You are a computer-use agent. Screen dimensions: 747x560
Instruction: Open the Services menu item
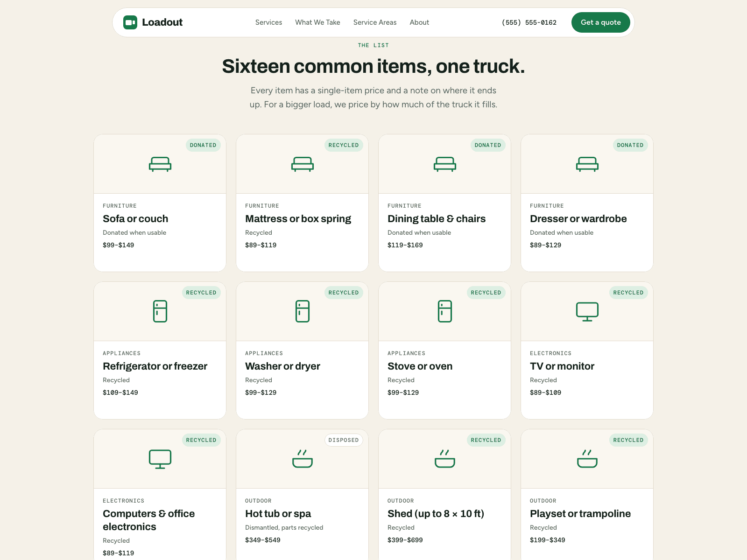pyautogui.click(x=268, y=22)
